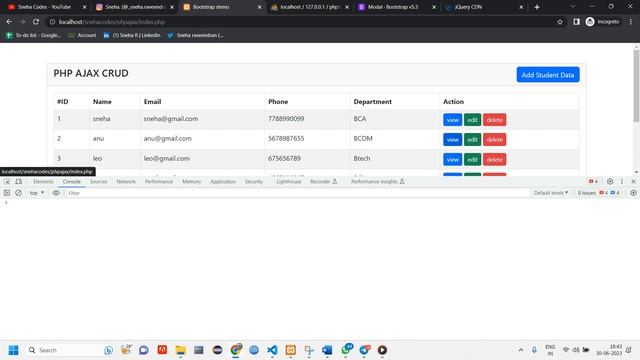Bookmark this page with the star icon
Screen dimensions: 640x360
(x=560, y=22)
